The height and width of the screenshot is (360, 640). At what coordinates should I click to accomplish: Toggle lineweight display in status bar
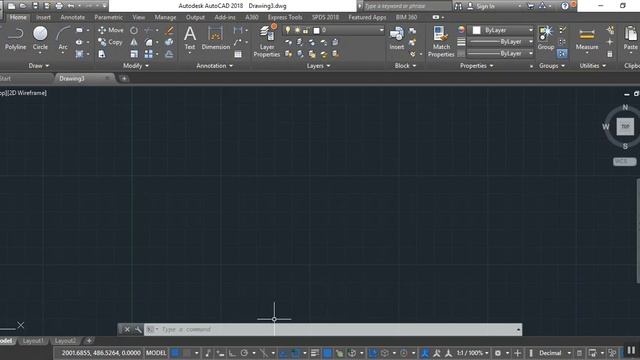coord(315,353)
